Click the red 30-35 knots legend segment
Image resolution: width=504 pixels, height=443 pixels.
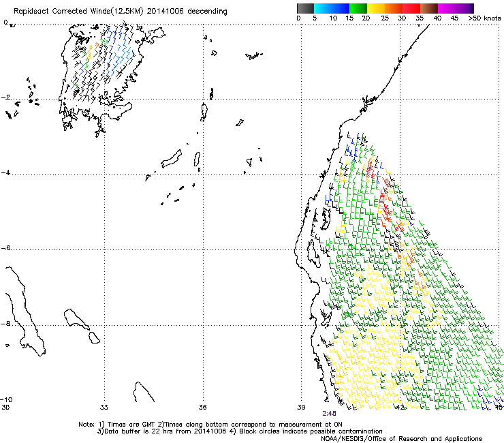411,8
